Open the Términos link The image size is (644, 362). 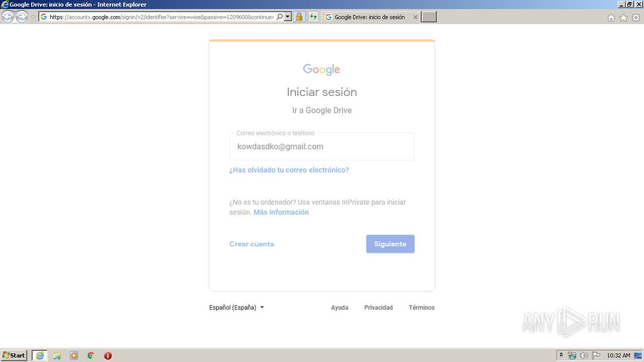pyautogui.click(x=422, y=308)
